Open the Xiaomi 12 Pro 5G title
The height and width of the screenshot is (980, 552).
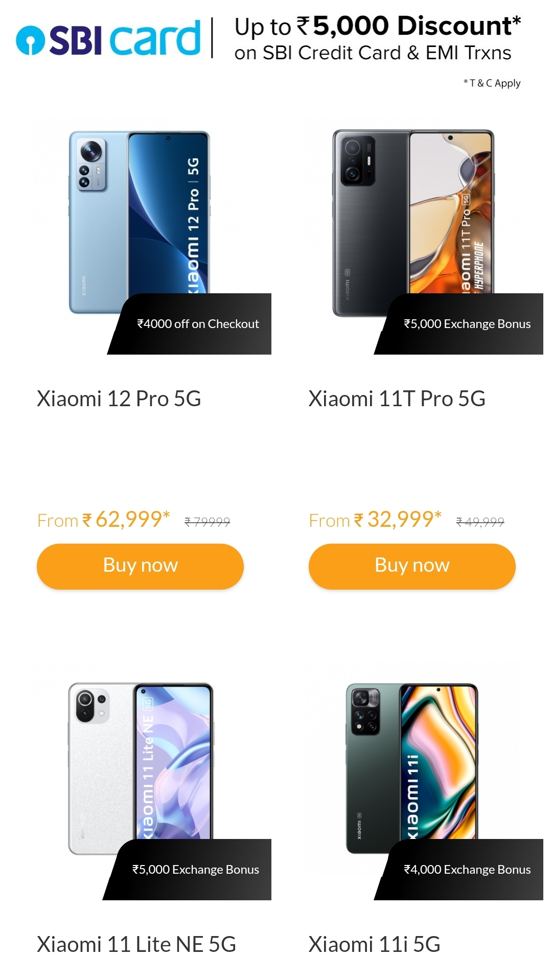point(119,399)
